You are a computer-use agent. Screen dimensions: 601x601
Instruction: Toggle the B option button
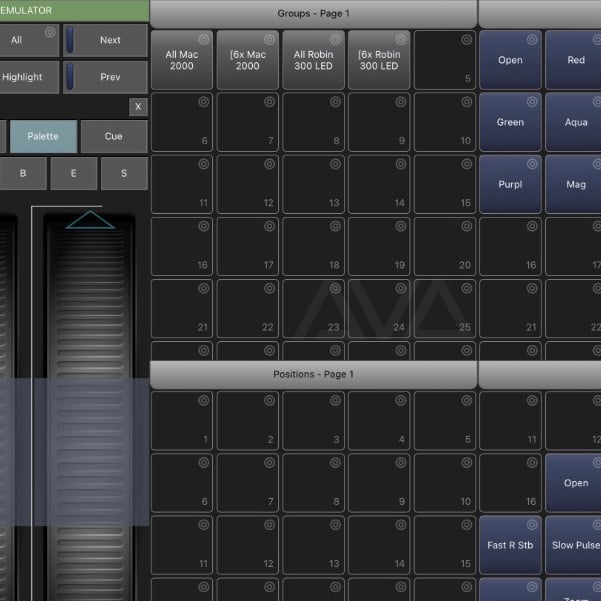click(23, 173)
